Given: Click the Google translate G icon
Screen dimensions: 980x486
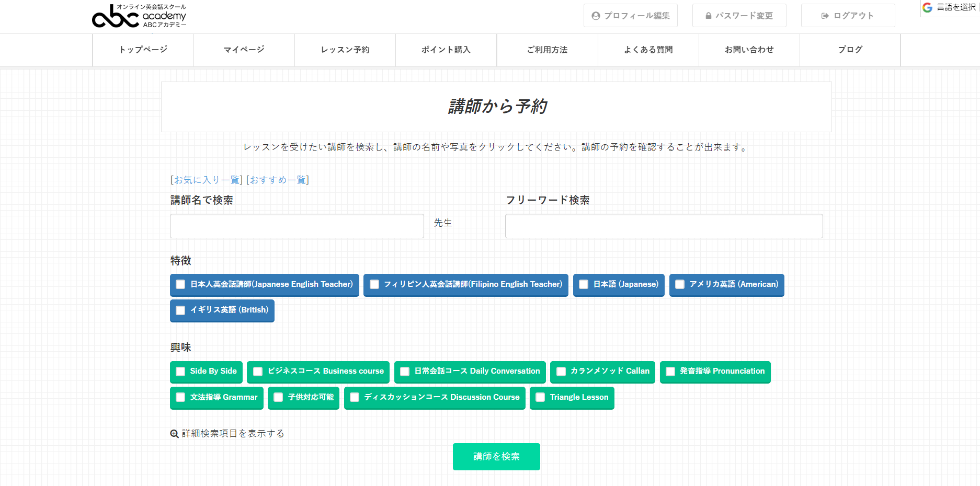Looking at the screenshot, I should (928, 7).
